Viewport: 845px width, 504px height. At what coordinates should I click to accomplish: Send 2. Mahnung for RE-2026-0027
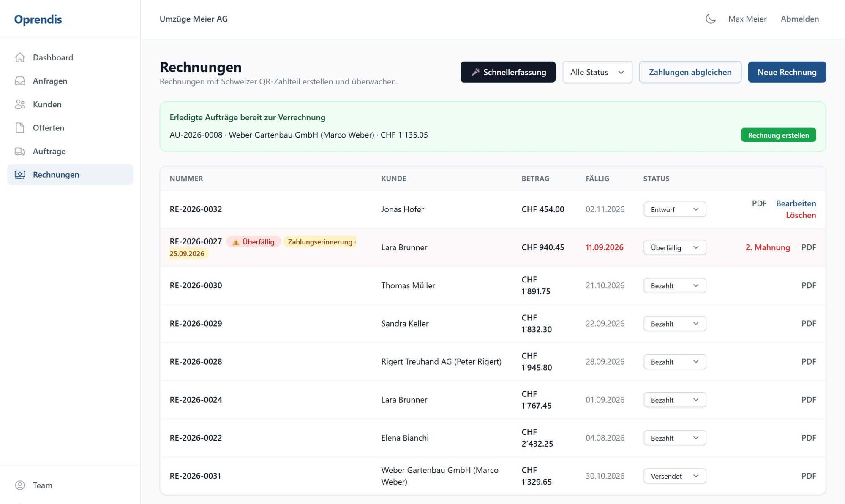767,247
